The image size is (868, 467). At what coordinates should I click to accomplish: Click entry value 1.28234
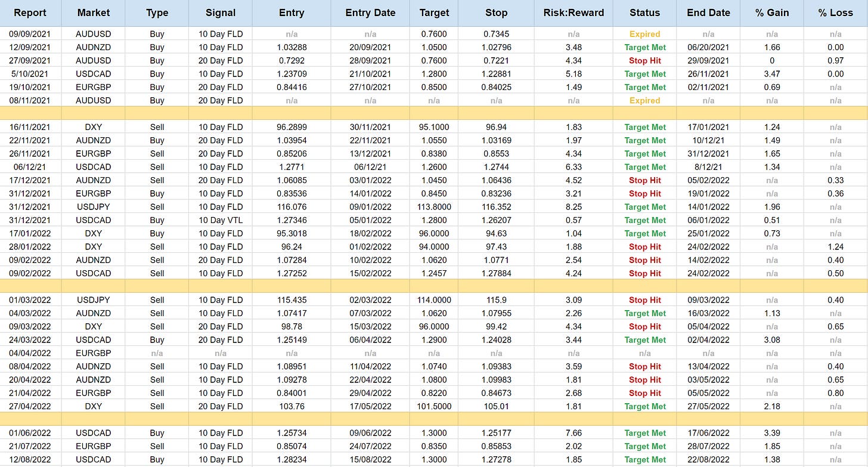point(292,459)
